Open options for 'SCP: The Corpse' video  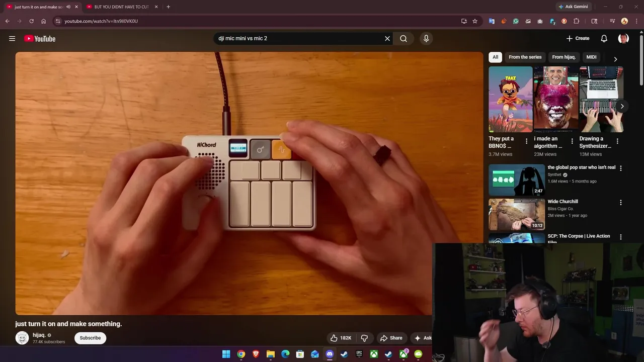point(620,237)
